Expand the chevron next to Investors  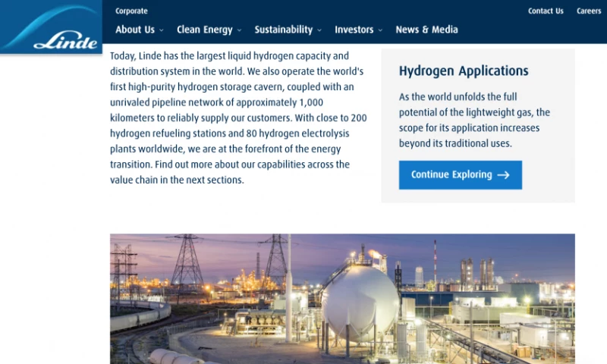381,30
